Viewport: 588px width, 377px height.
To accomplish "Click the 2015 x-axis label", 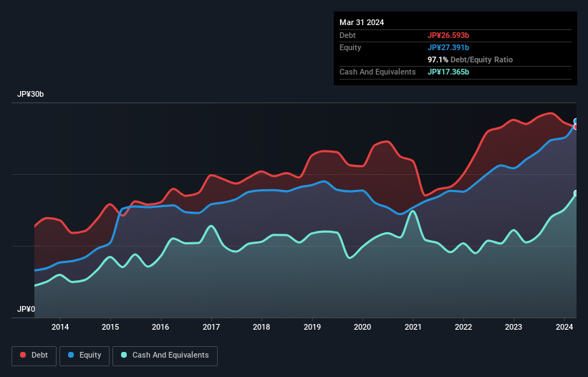I will point(110,327).
